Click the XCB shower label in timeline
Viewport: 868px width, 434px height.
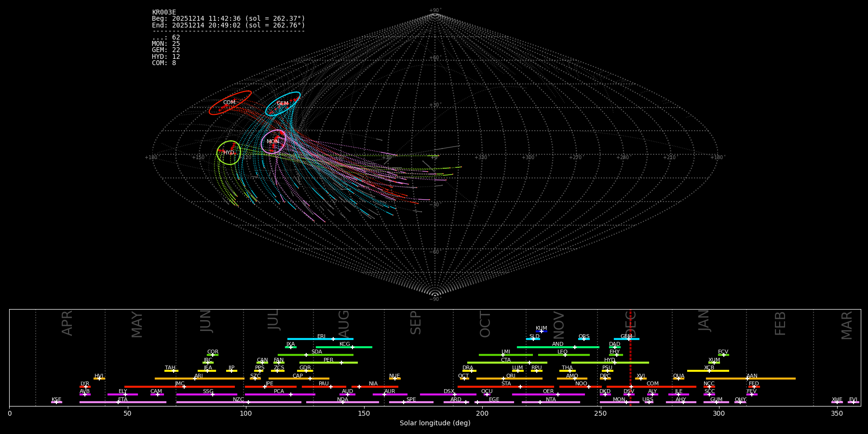(x=709, y=368)
